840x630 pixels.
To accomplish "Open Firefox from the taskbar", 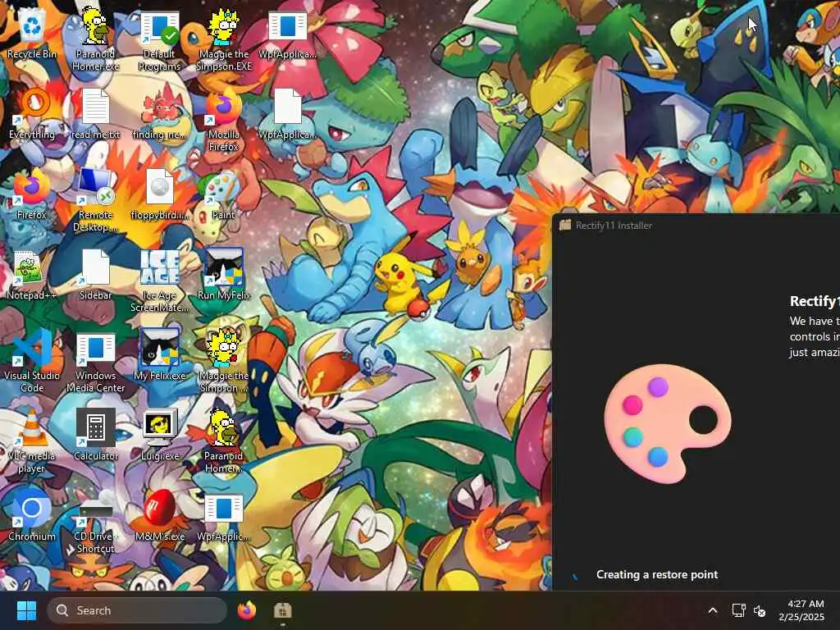I will tap(246, 610).
